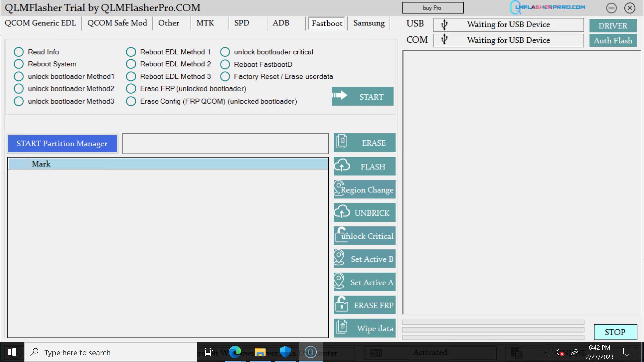
Task: Open the MTK tab
Action: pos(205,23)
